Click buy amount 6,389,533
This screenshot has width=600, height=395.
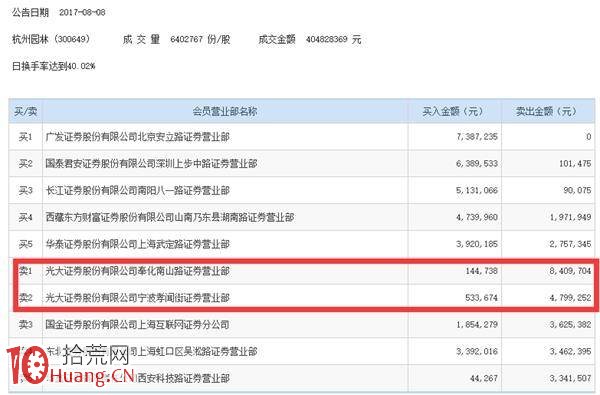[477, 163]
